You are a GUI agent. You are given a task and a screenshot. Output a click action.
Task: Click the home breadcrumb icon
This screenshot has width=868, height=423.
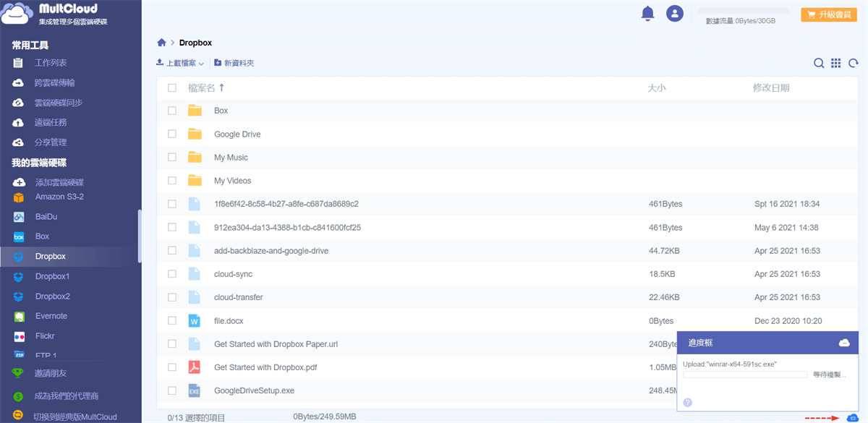pos(162,43)
